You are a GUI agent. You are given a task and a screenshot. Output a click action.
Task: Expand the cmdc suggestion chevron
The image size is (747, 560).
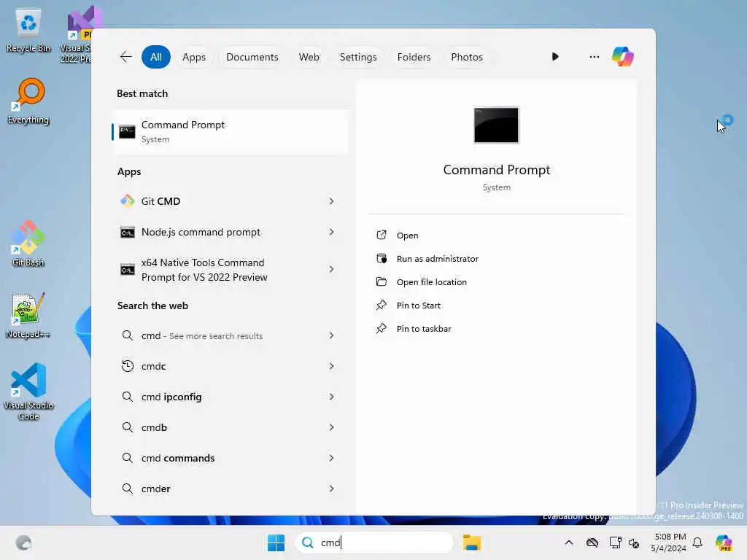[x=332, y=366]
